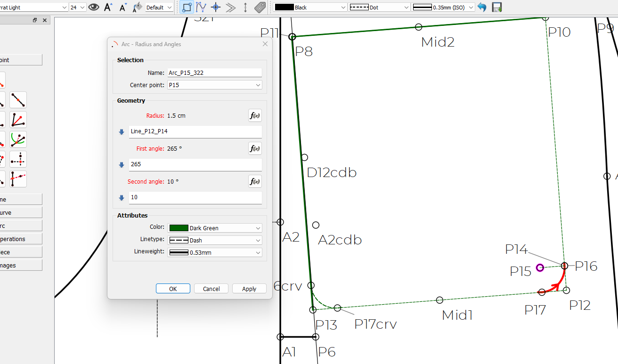Expand the Linetype Dash dropdown
The width and height of the screenshot is (618, 364).
(x=214, y=240)
